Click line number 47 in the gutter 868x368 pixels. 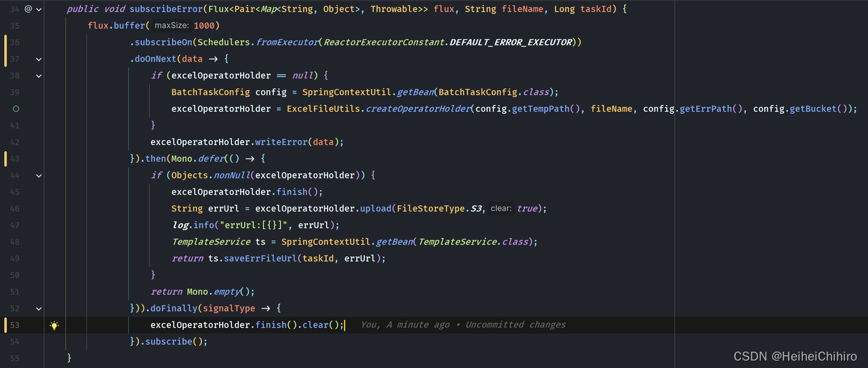pyautogui.click(x=16, y=225)
